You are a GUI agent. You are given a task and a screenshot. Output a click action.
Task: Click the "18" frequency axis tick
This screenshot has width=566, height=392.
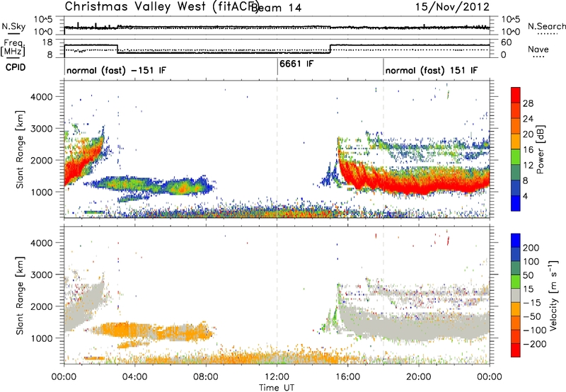tap(47, 42)
